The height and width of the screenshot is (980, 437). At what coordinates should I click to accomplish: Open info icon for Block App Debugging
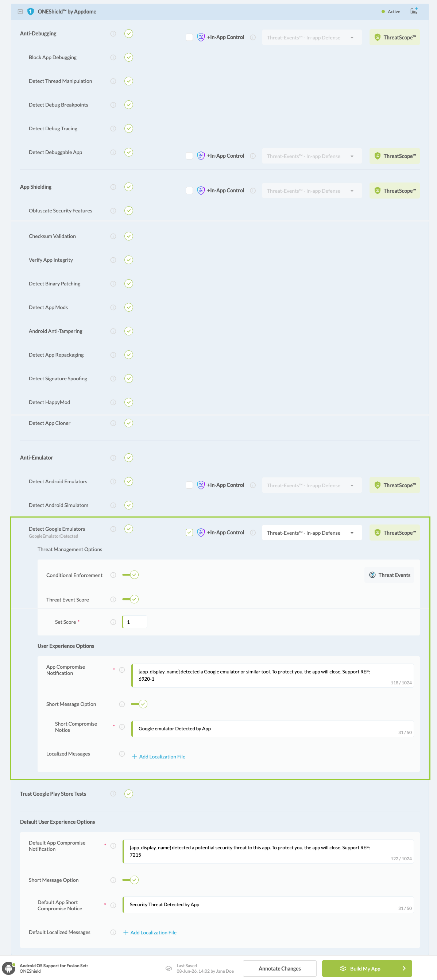[x=113, y=57]
